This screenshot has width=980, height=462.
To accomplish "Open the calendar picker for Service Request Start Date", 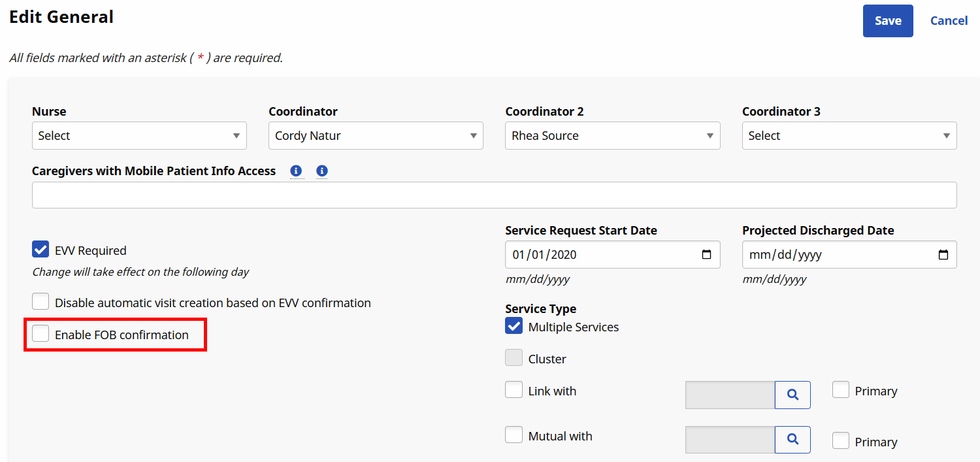I will (x=706, y=254).
